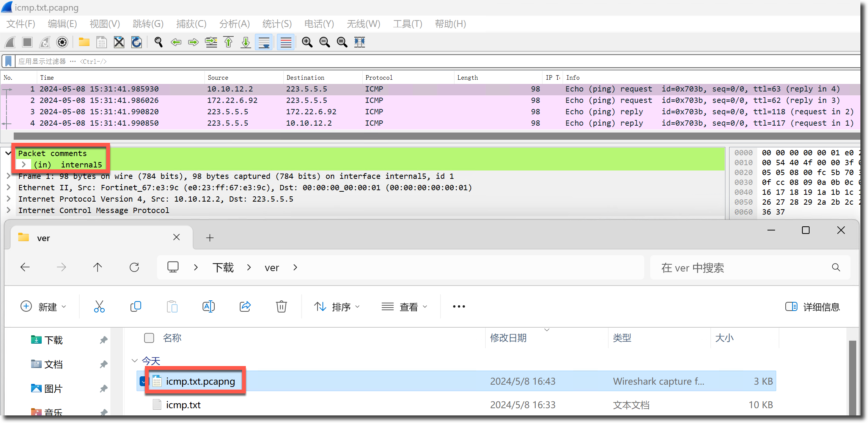
Task: Click the resize columns icon
Action: [359, 42]
